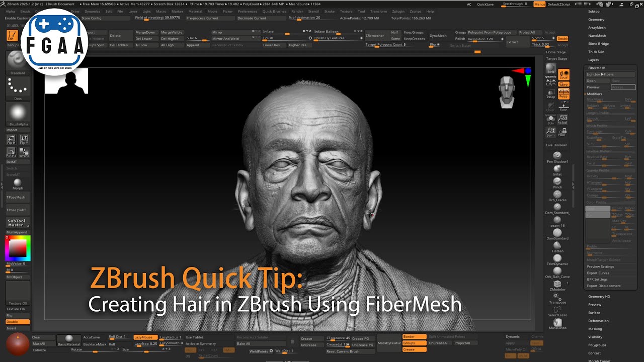Select the Standard brush thumbnail

click(18, 63)
